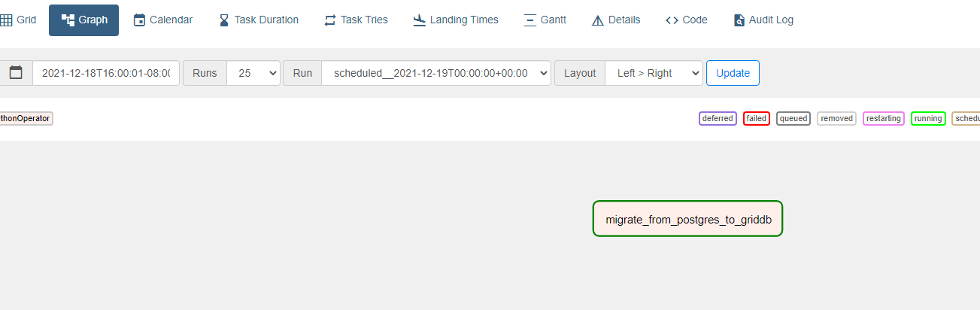Click the Grid view table icon
Image resolution: width=980 pixels, height=310 pixels.
pos(6,20)
